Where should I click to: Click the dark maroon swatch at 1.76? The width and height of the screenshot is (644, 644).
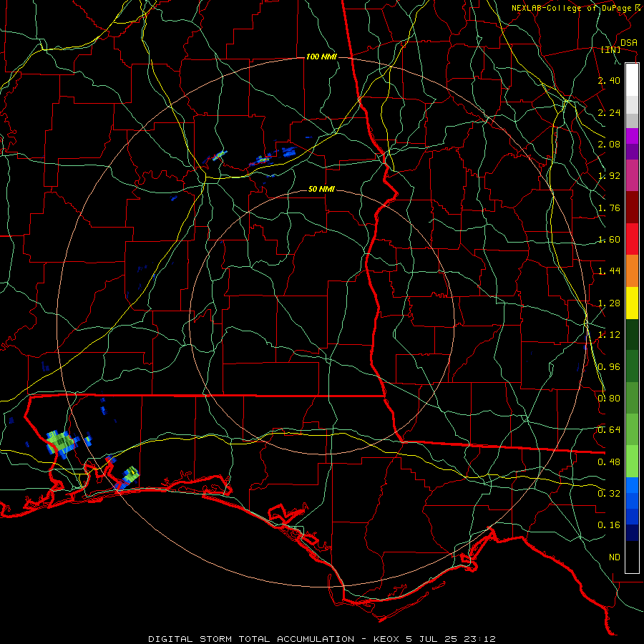(x=632, y=208)
